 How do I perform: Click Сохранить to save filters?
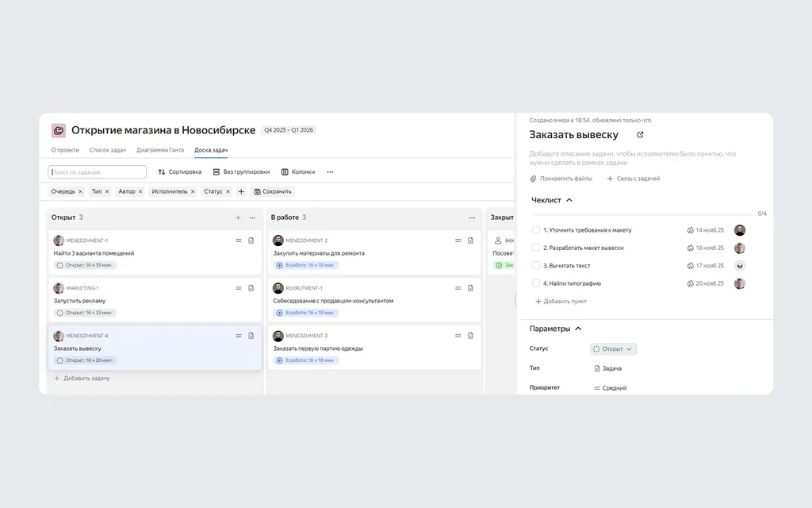click(273, 192)
